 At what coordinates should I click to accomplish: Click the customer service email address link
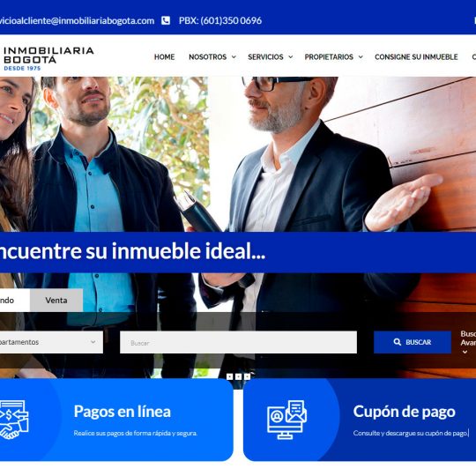[77, 20]
